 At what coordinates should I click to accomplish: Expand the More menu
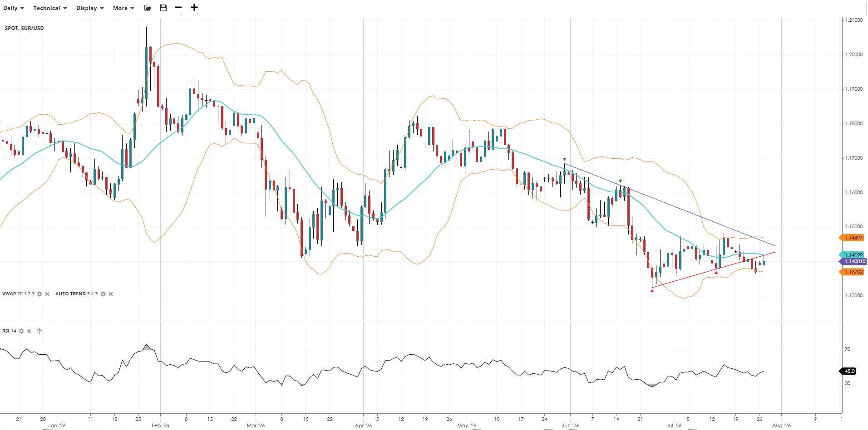(123, 8)
